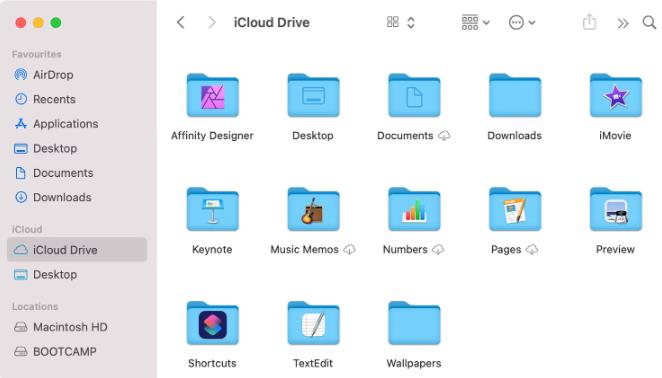This screenshot has height=378, width=662.
Task: Open the view mode up-down chevron selector
Action: 411,22
